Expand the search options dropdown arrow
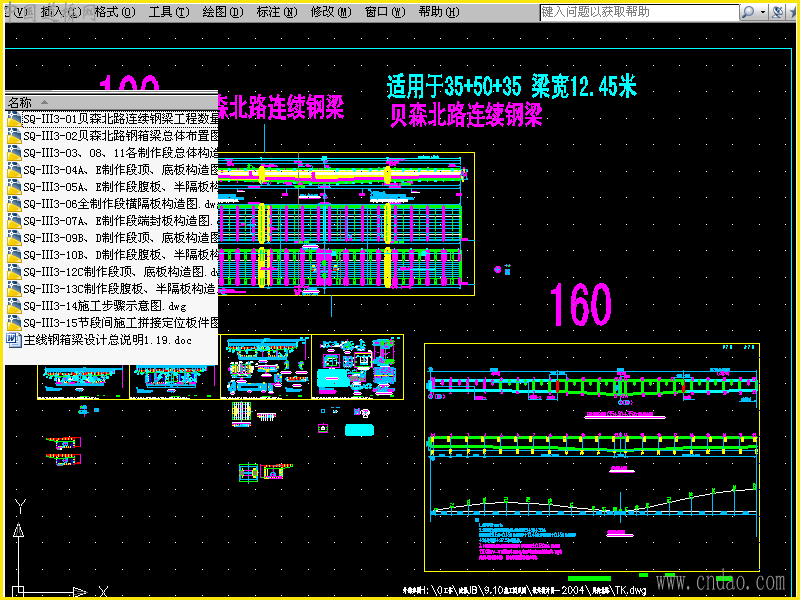 [x=763, y=12]
